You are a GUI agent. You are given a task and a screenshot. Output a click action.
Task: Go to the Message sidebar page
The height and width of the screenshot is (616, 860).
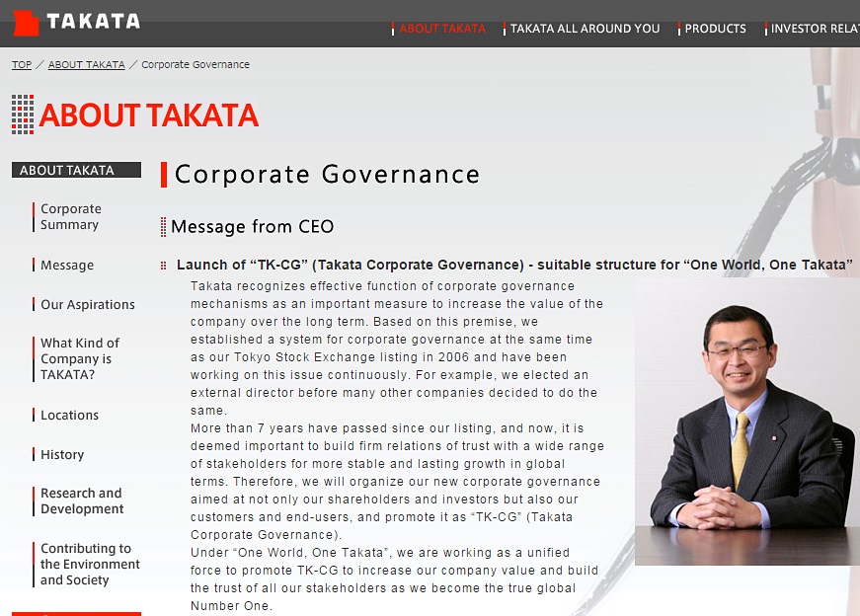click(x=67, y=266)
